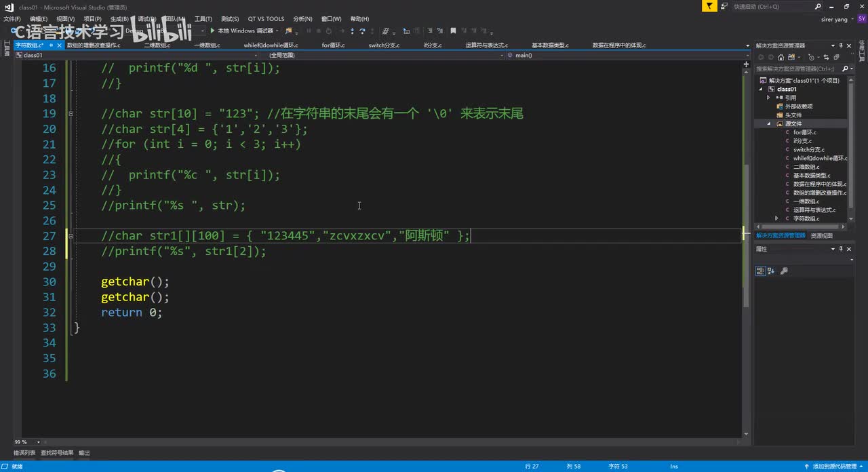Click the Visual Studio logo icon

(8, 7)
